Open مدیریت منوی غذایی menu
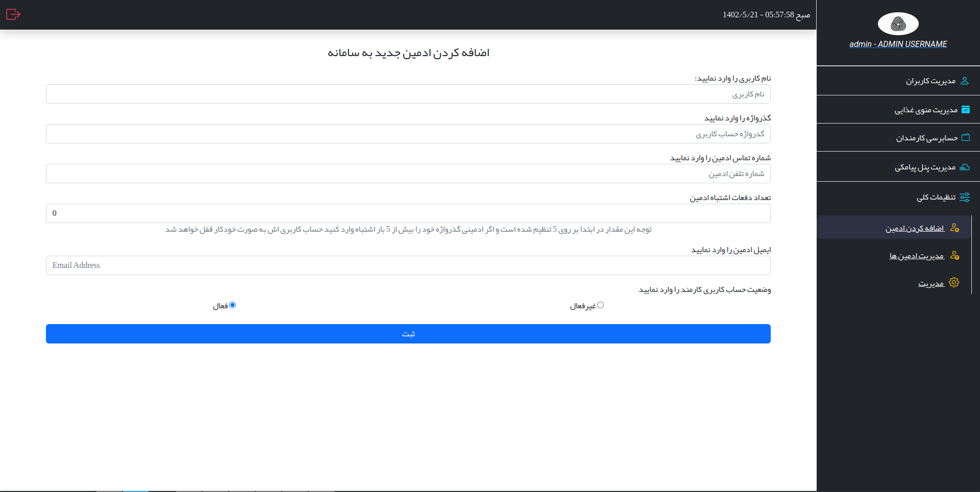Image resolution: width=980 pixels, height=492 pixels. tap(898, 110)
